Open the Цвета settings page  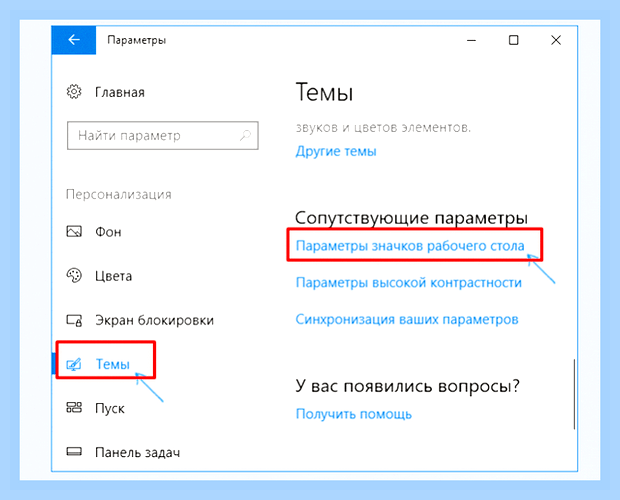[113, 276]
